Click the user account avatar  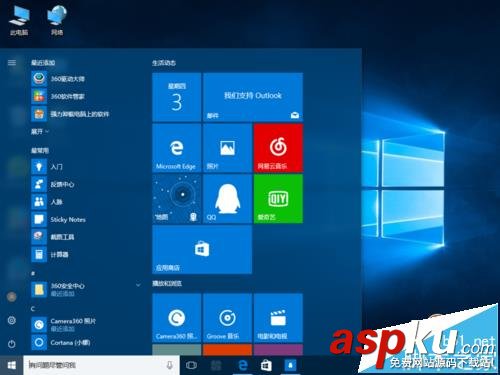tap(12, 296)
